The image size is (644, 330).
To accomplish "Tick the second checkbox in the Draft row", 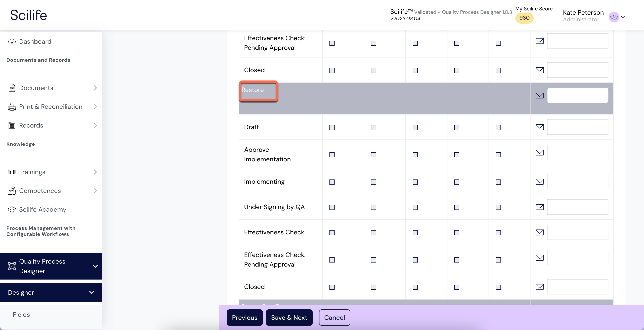I will click(x=373, y=128).
